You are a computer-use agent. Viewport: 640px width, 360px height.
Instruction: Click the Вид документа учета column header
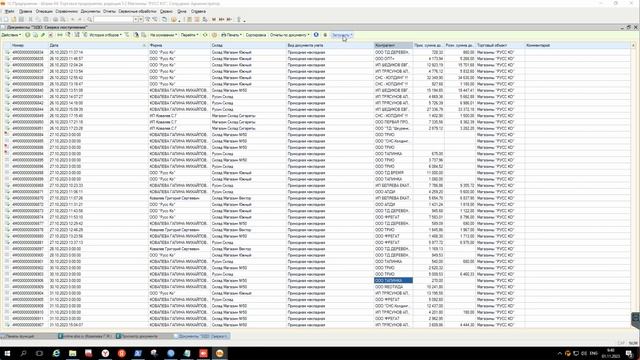330,45
